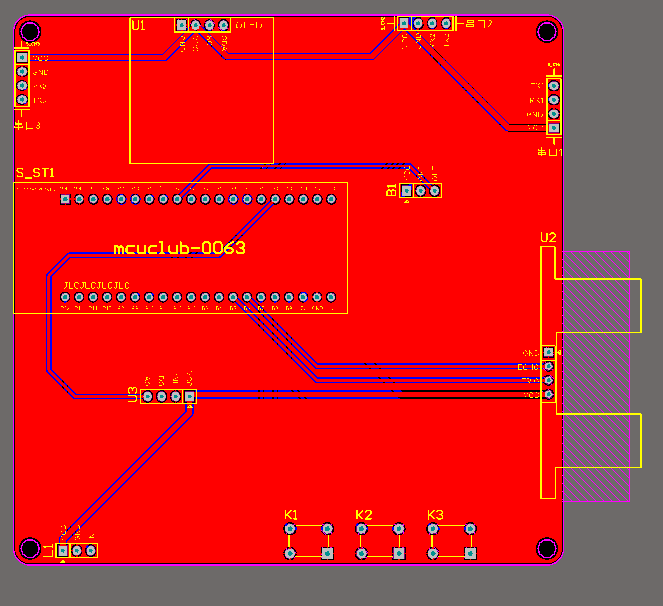Click the B1 header designator
The height and width of the screenshot is (606, 663).
pos(392,190)
